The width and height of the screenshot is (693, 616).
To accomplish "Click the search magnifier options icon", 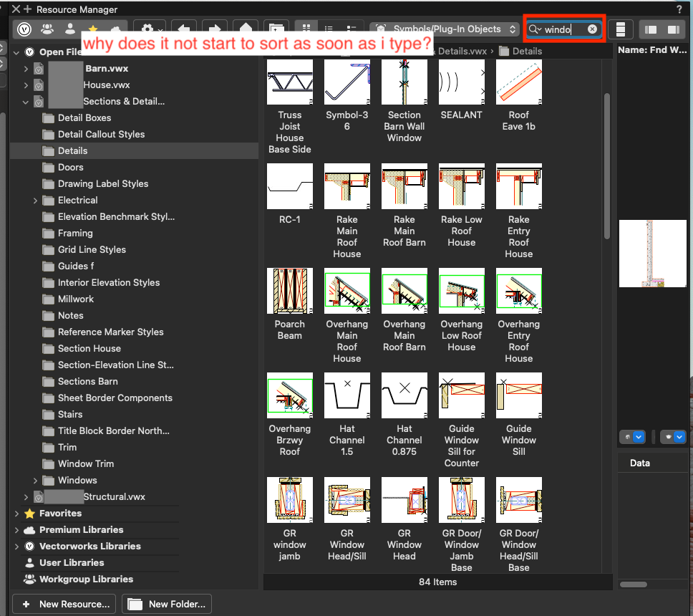I will 534,29.
